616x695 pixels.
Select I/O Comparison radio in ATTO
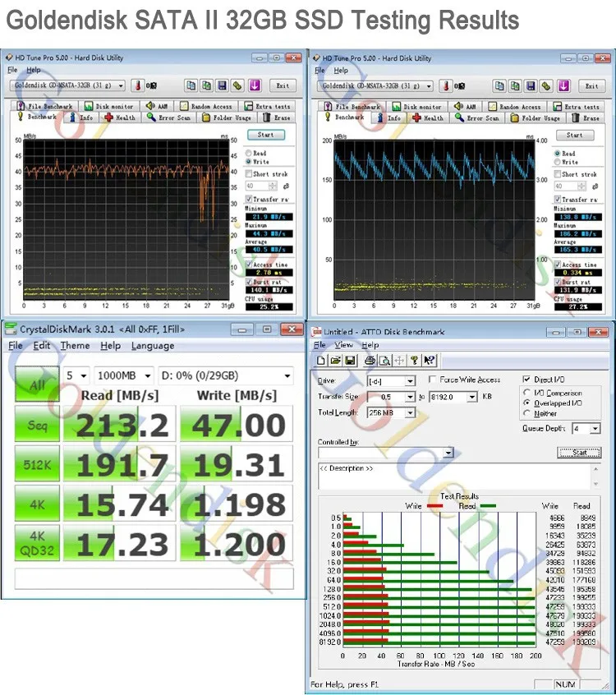[526, 393]
